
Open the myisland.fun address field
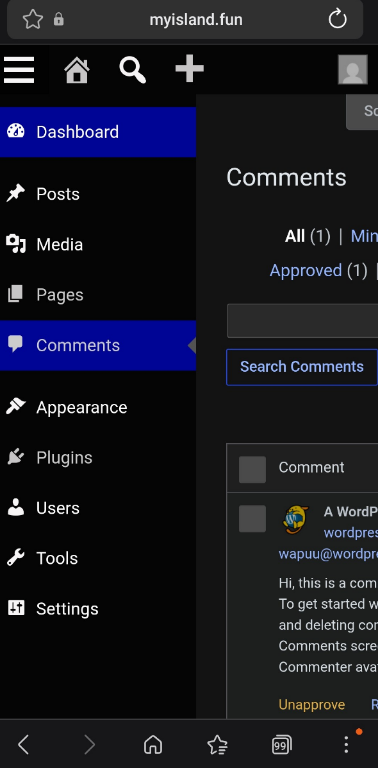(x=196, y=20)
